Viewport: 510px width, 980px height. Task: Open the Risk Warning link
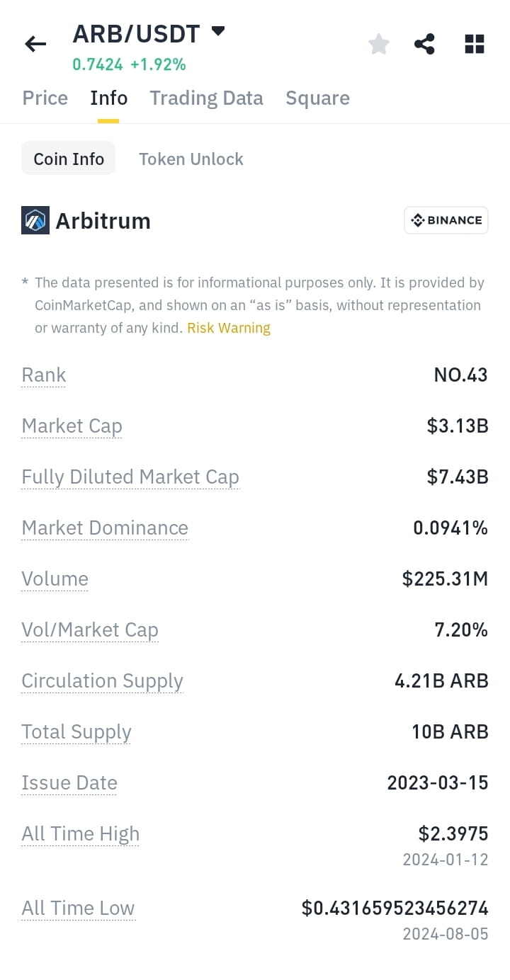pos(229,328)
